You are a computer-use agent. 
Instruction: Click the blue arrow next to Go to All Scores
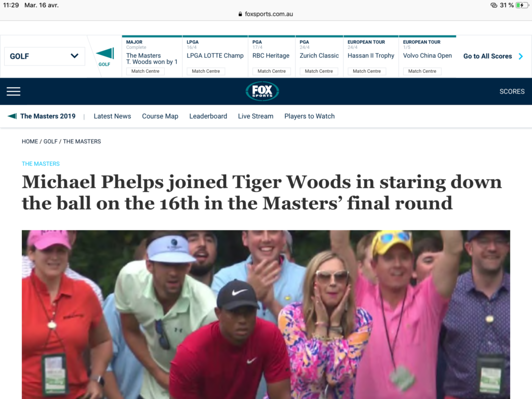(521, 56)
